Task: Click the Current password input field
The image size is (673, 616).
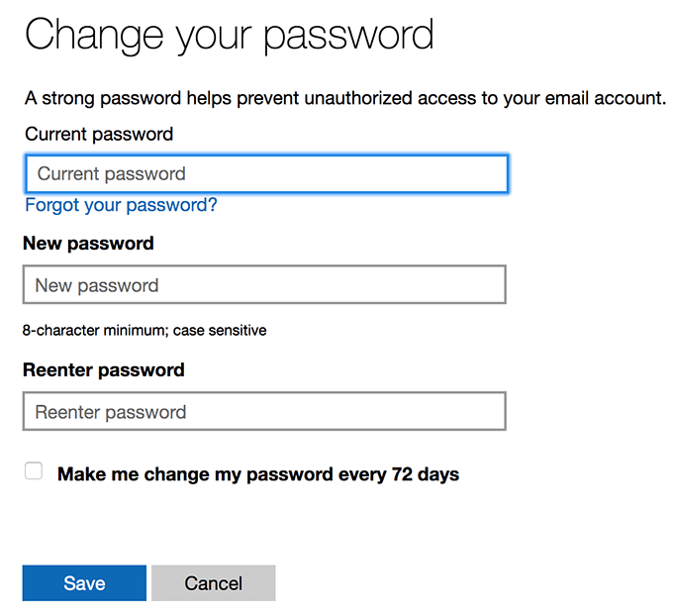Action: 265,174
